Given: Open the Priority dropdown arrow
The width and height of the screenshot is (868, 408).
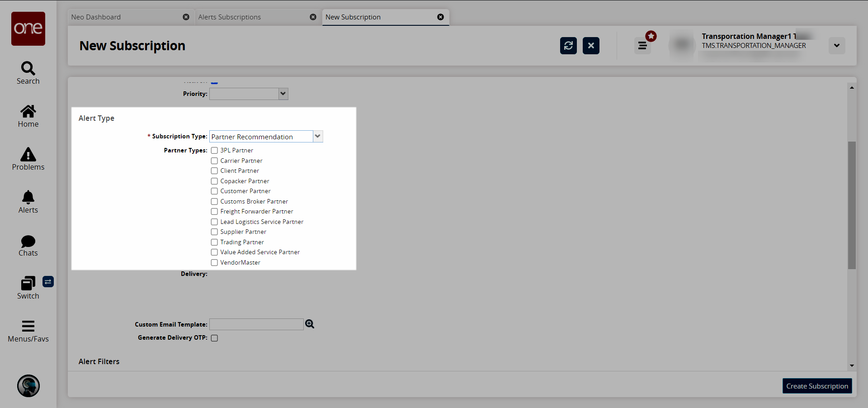Looking at the screenshot, I should 283,94.
